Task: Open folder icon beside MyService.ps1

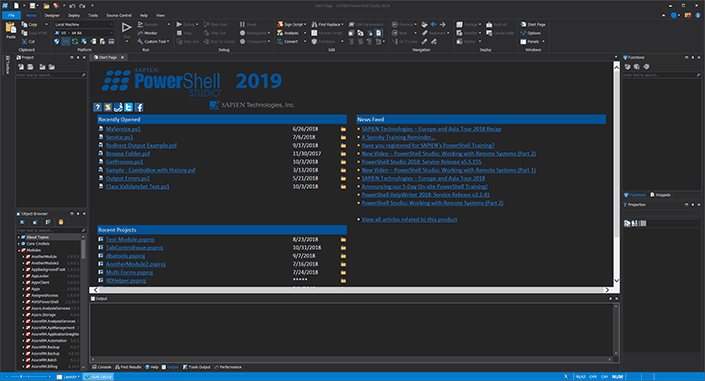Action: point(343,129)
